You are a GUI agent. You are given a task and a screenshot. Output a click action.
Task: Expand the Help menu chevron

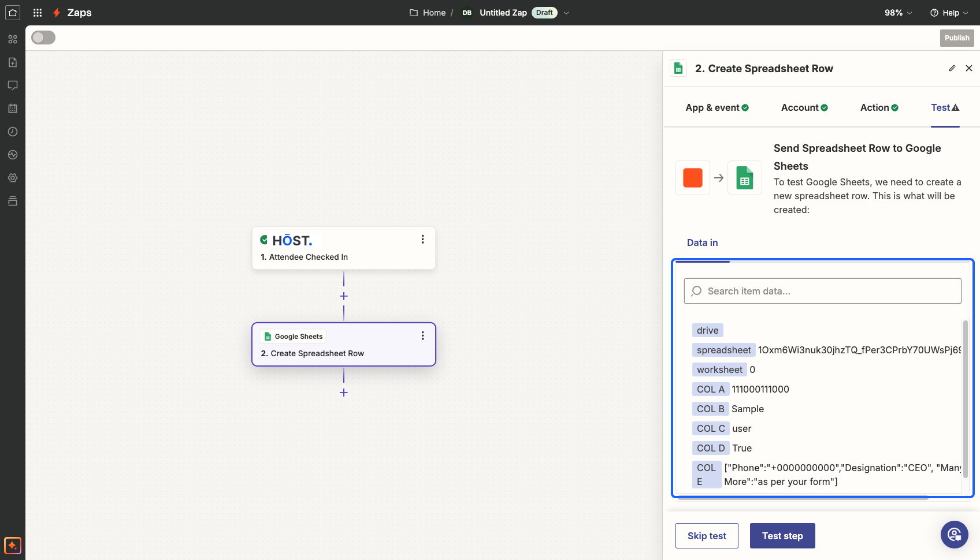(966, 13)
